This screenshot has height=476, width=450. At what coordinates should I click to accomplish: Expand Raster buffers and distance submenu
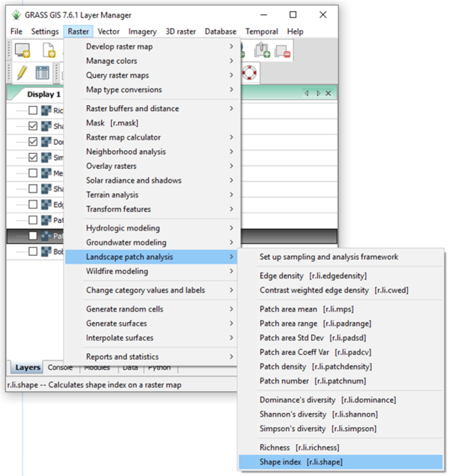coord(152,108)
